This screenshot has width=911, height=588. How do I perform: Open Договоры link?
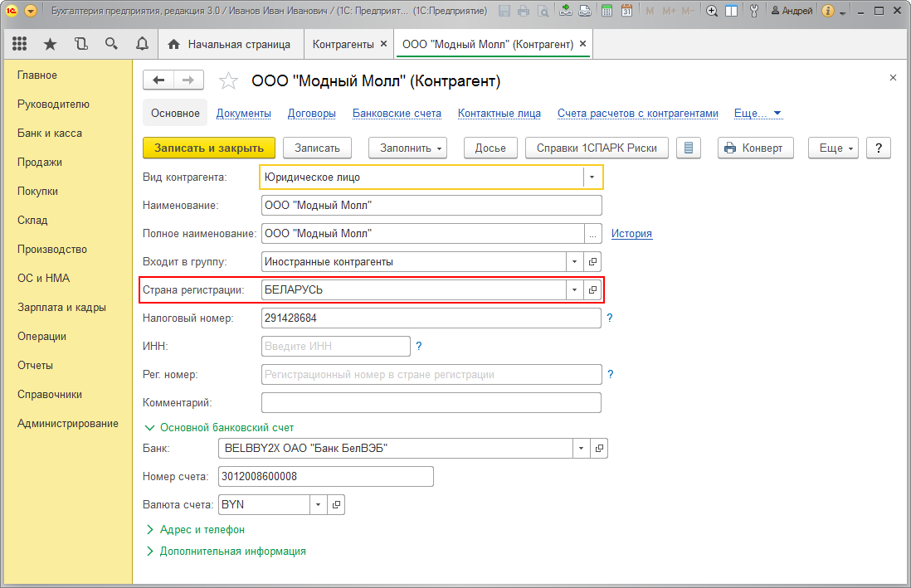[312, 114]
